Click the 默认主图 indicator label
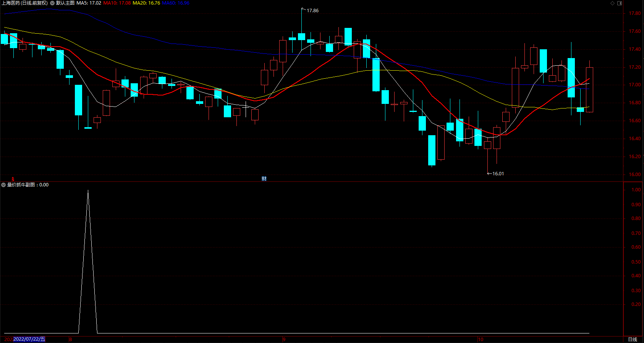 click(x=65, y=3)
